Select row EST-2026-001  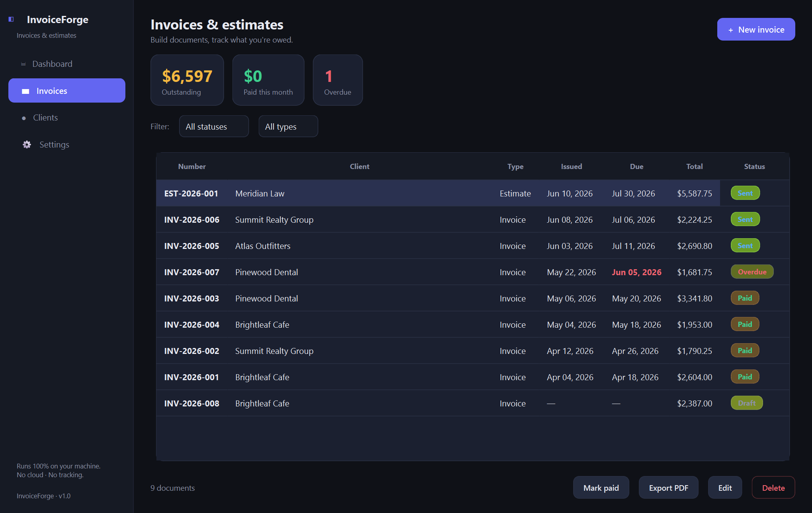click(472, 193)
